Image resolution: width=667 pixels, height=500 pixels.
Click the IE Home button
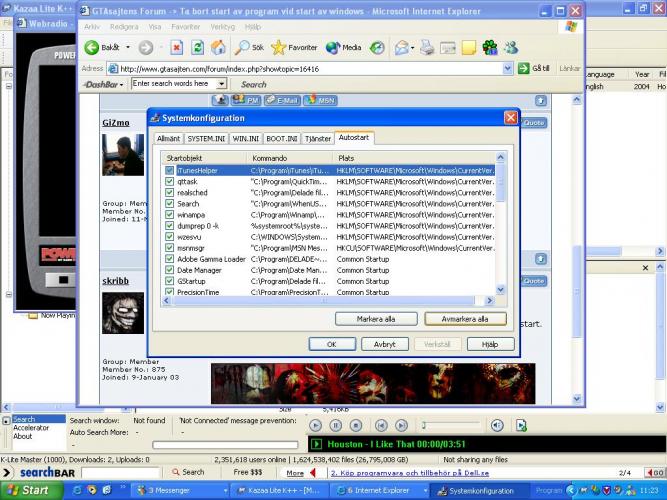point(219,47)
